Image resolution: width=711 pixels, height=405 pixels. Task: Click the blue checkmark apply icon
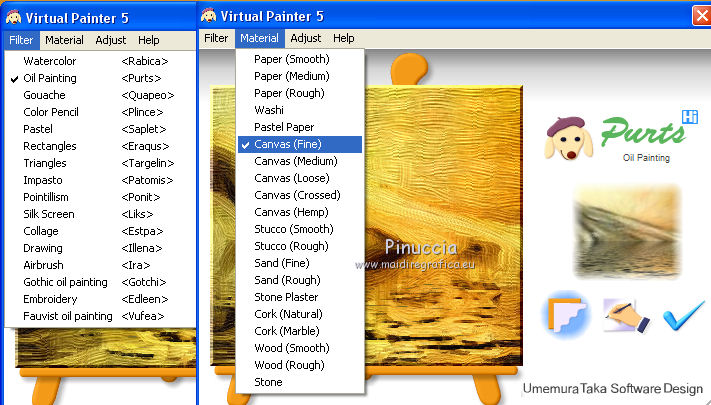[684, 314]
